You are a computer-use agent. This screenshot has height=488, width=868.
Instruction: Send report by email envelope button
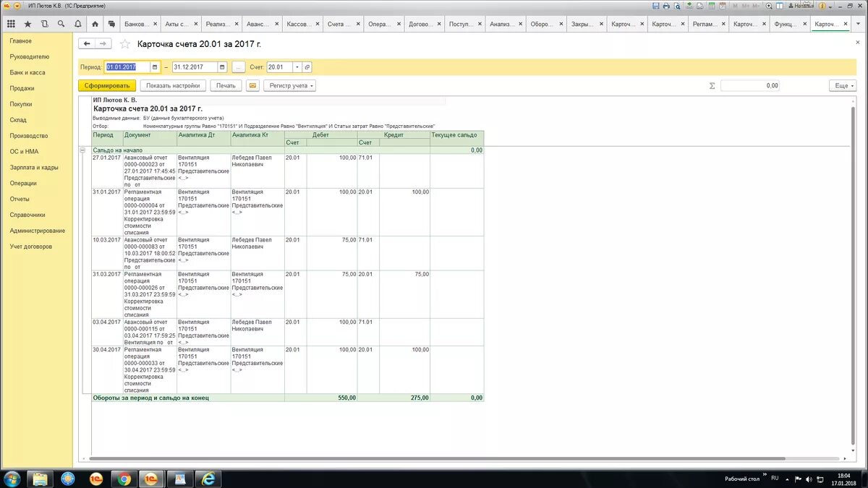coord(252,85)
